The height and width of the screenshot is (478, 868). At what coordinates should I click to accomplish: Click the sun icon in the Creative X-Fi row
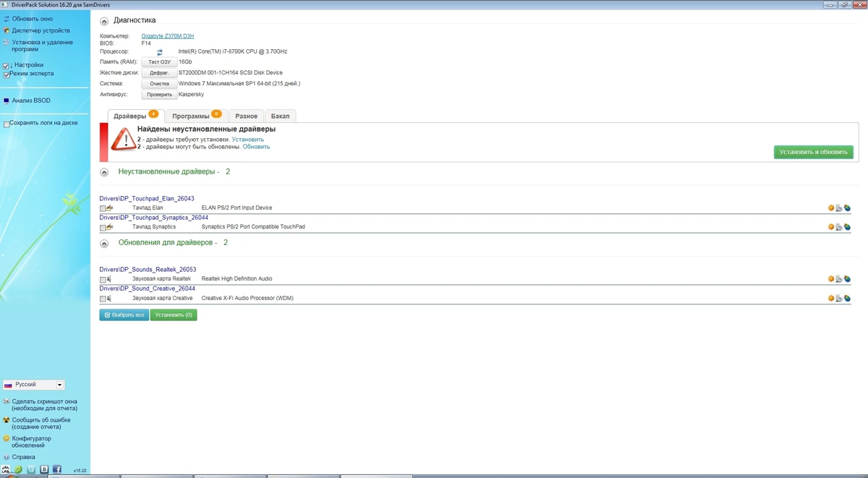point(831,298)
